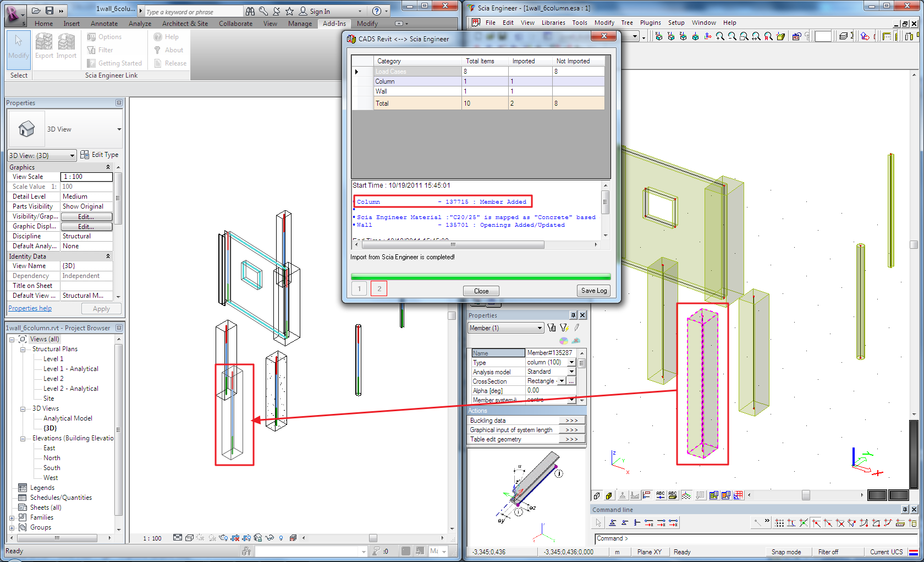The height and width of the screenshot is (562, 924).
Task: Click the Scia Engineer app icon in File menu
Action: (476, 23)
